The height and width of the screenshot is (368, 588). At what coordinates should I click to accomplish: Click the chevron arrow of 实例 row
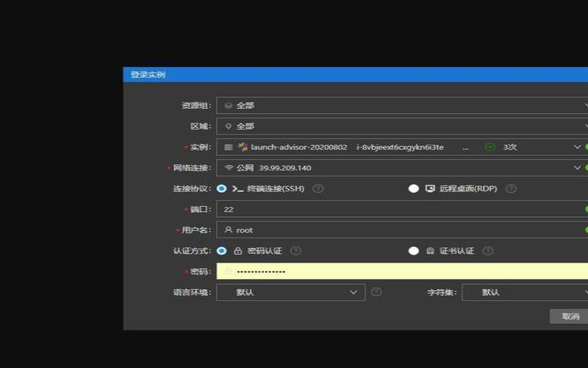tap(577, 146)
